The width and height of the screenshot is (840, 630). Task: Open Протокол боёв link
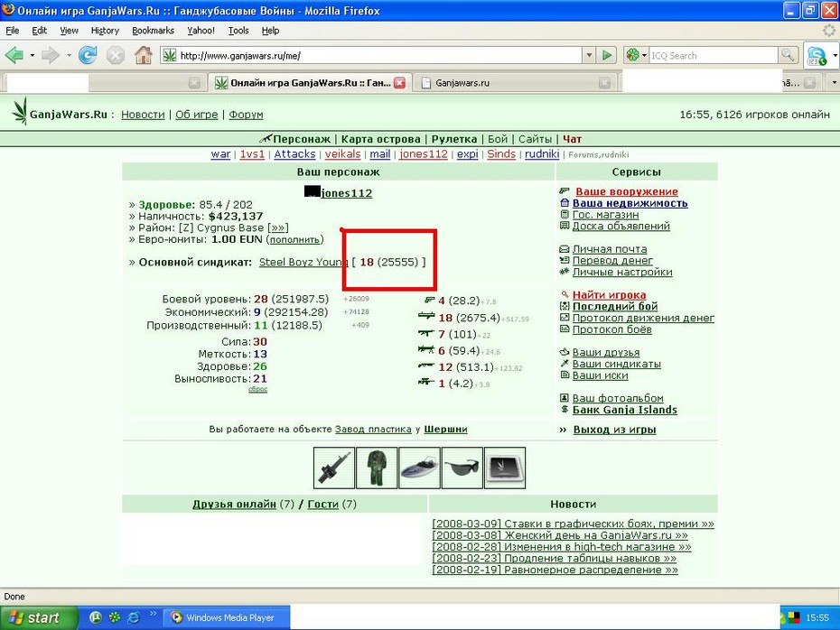pyautogui.click(x=611, y=329)
